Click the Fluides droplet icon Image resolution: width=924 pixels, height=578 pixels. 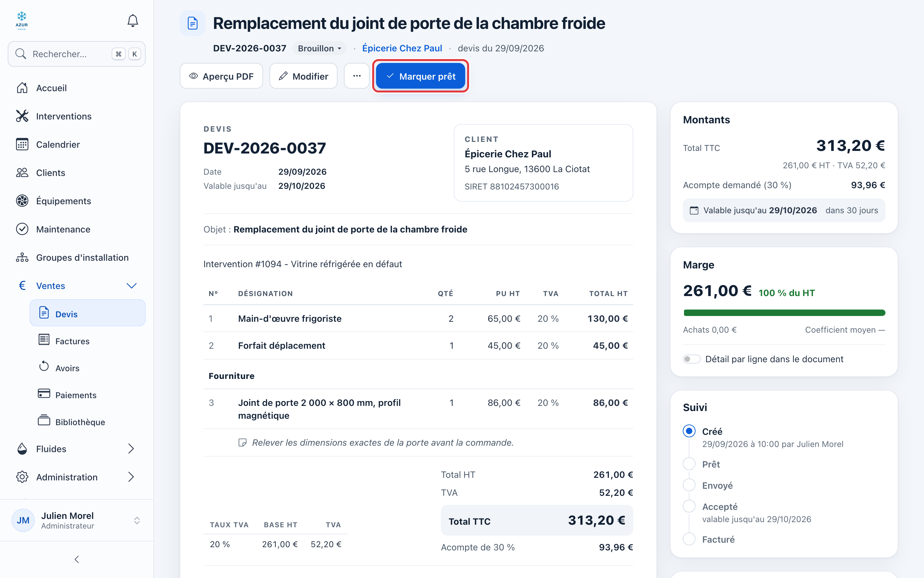coord(22,449)
